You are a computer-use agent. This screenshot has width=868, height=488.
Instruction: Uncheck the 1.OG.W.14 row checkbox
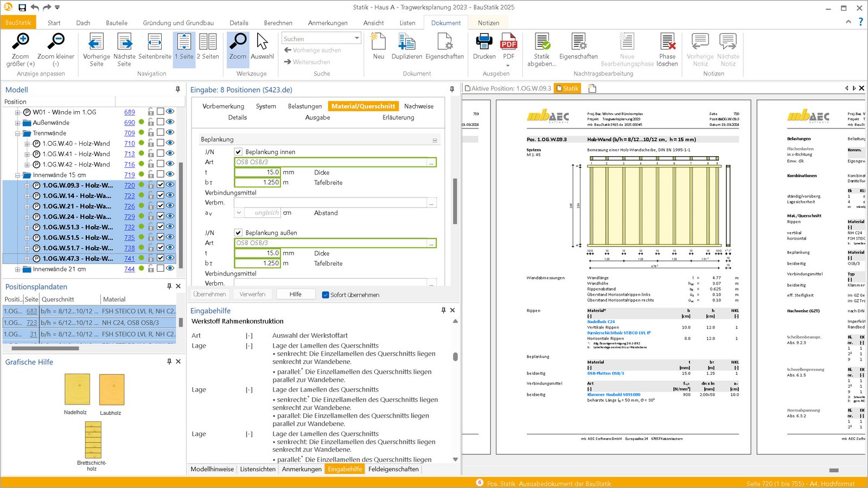161,195
